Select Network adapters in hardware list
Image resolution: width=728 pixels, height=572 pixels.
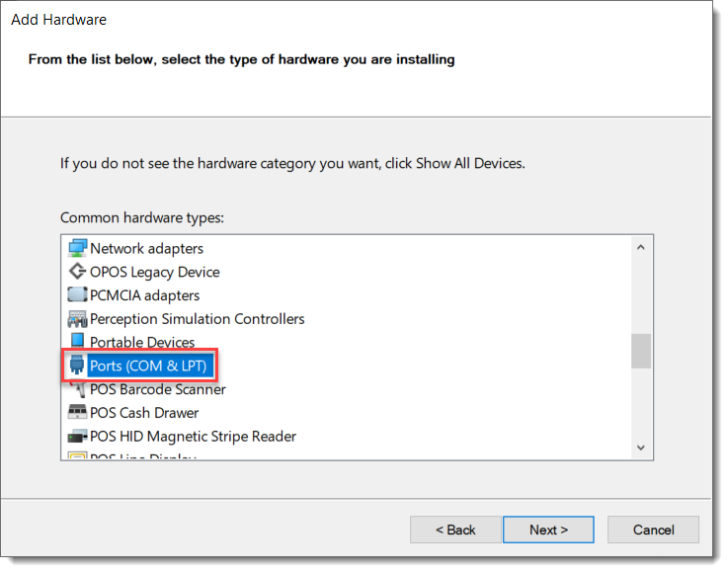coord(146,248)
